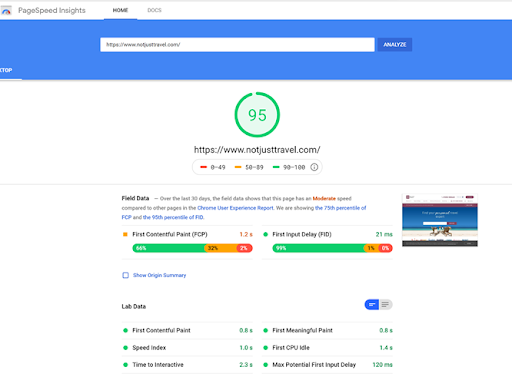The width and height of the screenshot is (512, 377).
Task: Click the red 0–49 legend marker
Action: coord(203,167)
